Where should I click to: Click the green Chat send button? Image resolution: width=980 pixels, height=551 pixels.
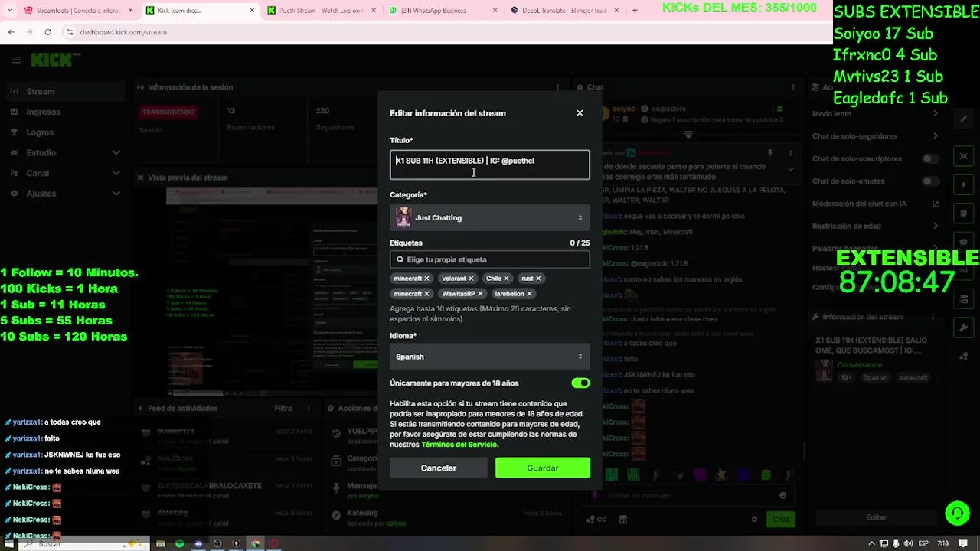point(780,520)
